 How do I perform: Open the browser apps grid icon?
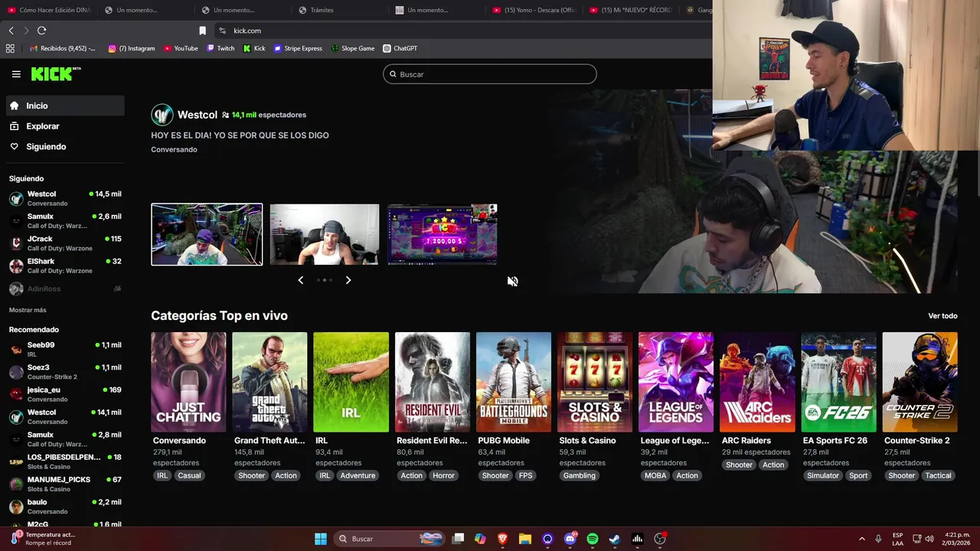coord(10,48)
